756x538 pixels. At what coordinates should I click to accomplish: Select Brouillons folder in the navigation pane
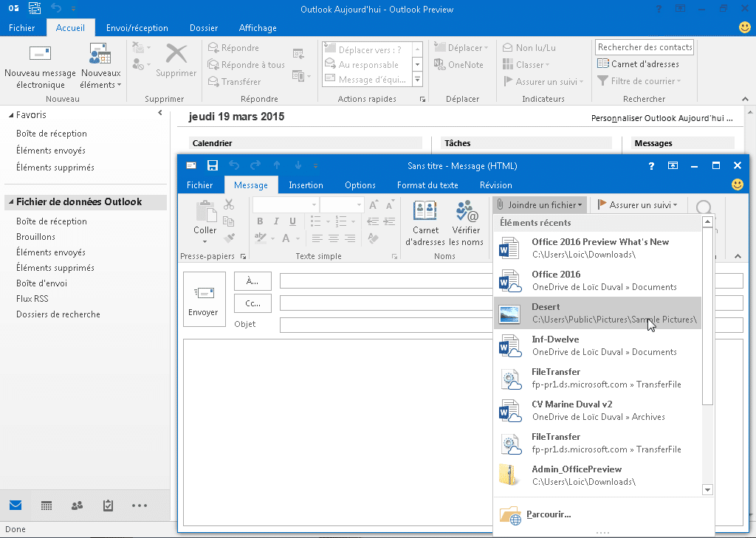[x=35, y=237]
